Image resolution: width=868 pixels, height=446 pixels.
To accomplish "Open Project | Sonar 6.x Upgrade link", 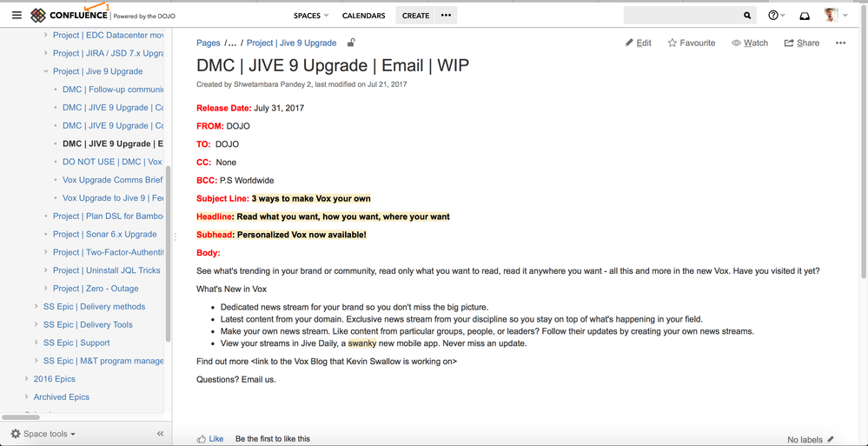I will click(104, 235).
